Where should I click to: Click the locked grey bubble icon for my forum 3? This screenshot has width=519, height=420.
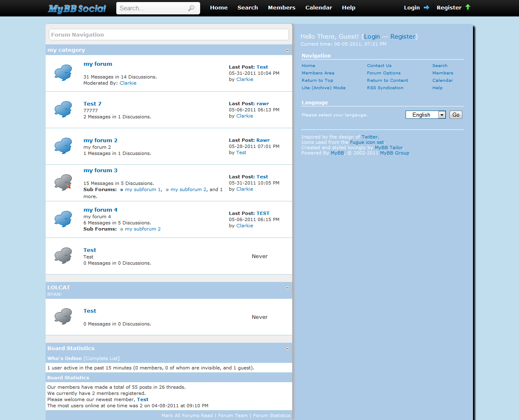coord(63,182)
